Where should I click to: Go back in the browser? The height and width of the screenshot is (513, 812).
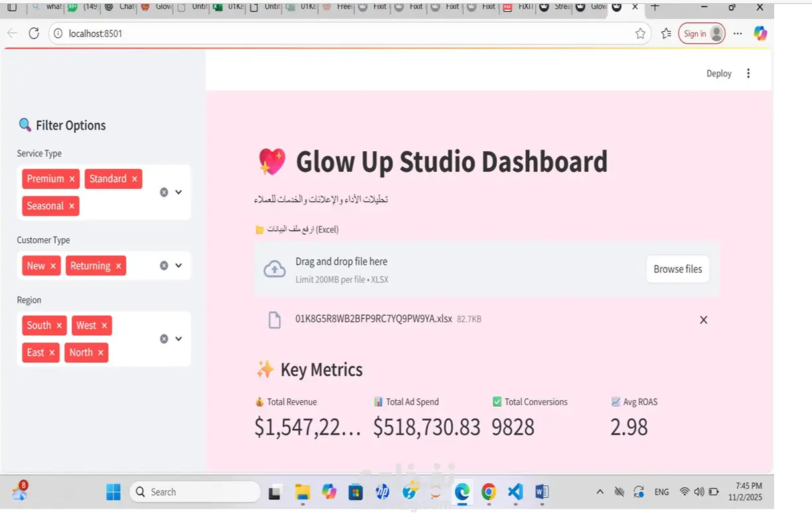[13, 33]
